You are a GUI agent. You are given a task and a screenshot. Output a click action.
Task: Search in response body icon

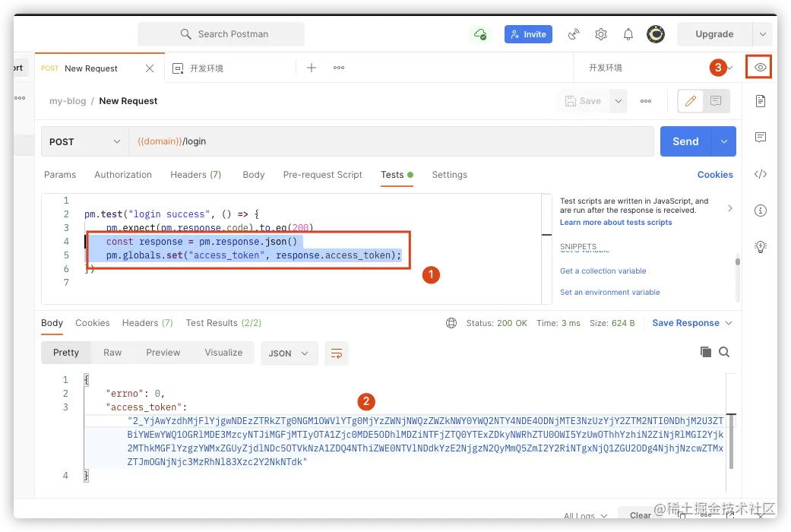coord(724,353)
